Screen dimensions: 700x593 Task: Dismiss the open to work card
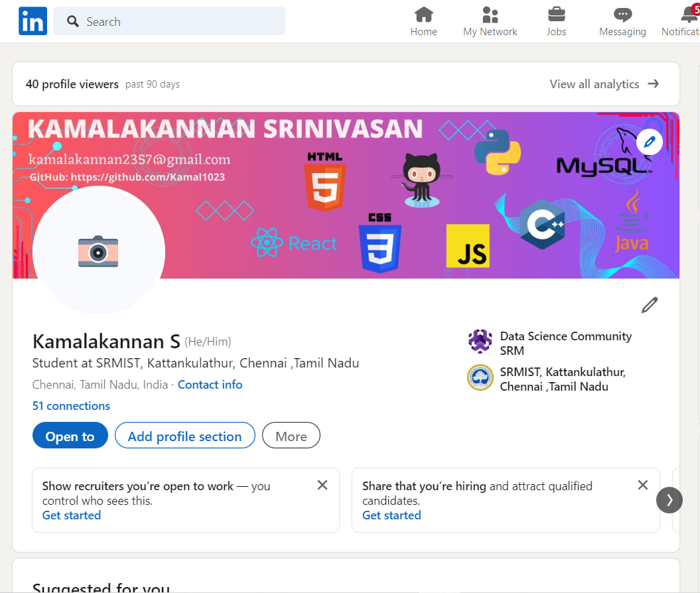[322, 485]
